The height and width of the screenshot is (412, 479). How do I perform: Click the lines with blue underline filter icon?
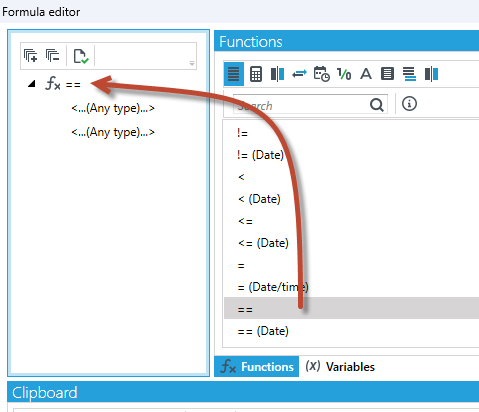pos(409,74)
